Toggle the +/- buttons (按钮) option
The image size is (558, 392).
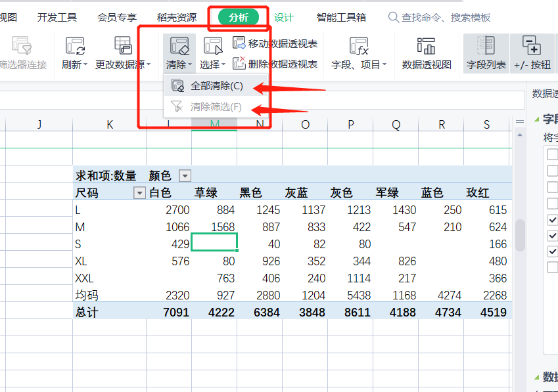pos(532,53)
